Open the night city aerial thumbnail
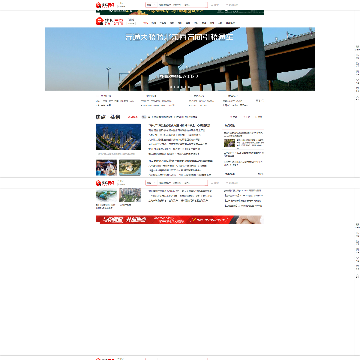360x360 pixels. click(x=118, y=137)
